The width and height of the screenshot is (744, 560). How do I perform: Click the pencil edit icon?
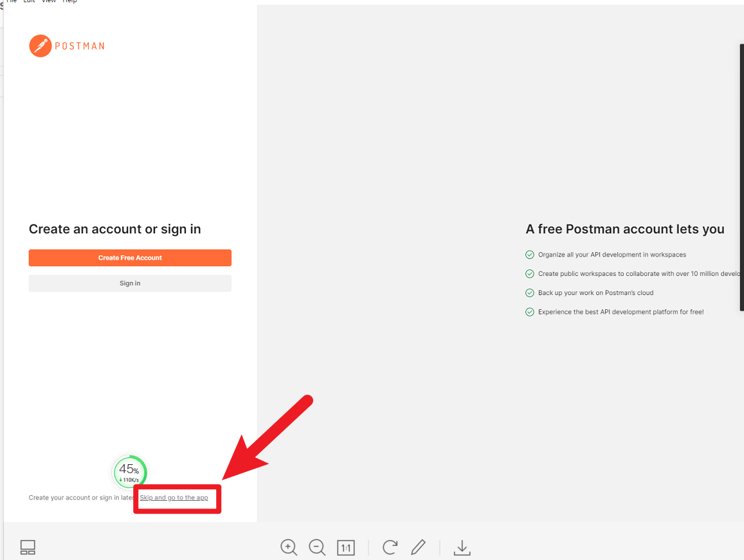point(419,547)
